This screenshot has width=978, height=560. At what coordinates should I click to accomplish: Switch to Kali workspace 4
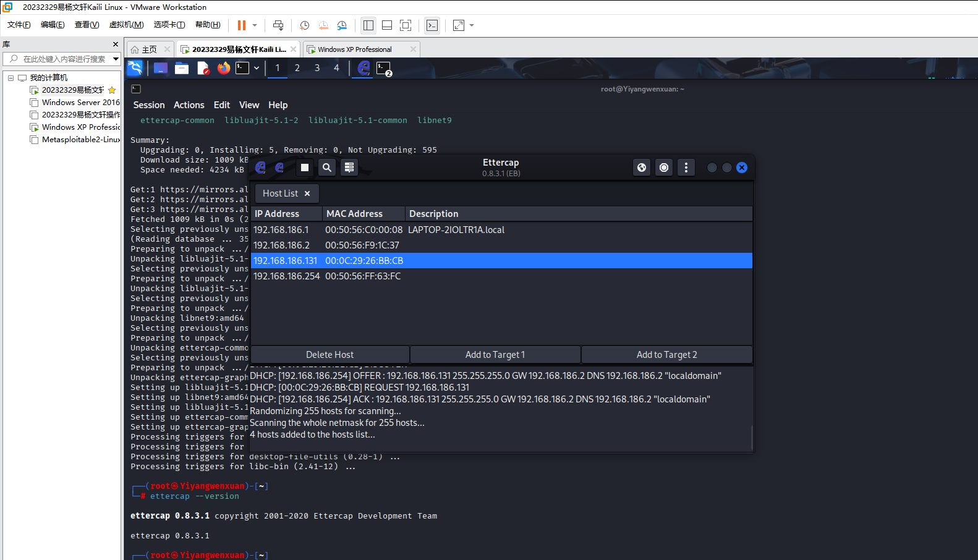pos(337,68)
